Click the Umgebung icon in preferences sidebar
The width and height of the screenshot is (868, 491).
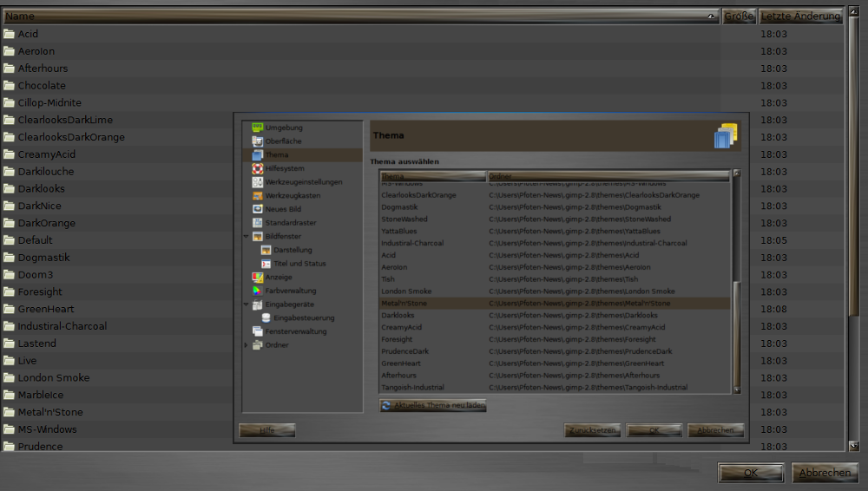(257, 128)
